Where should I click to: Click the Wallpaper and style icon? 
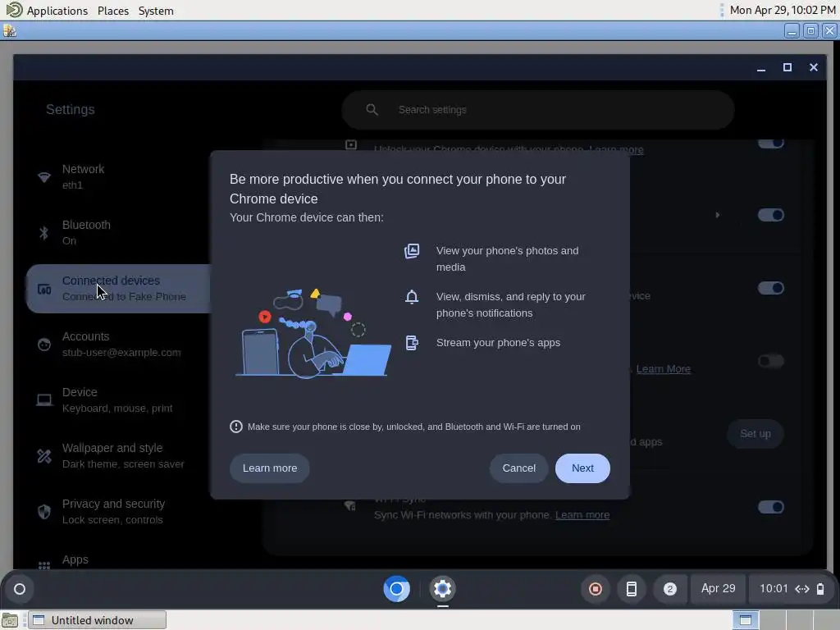tap(44, 456)
